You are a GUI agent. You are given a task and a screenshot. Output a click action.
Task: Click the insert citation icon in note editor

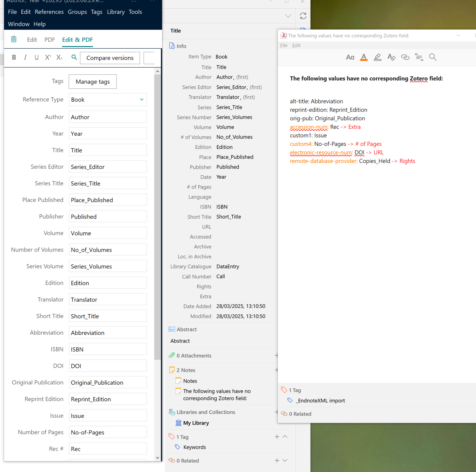419,57
